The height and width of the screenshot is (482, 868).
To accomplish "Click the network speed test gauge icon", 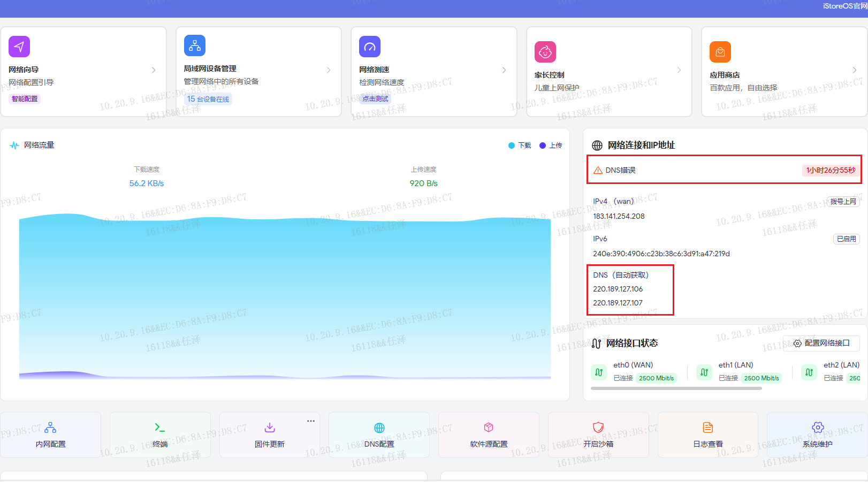I will coord(370,47).
